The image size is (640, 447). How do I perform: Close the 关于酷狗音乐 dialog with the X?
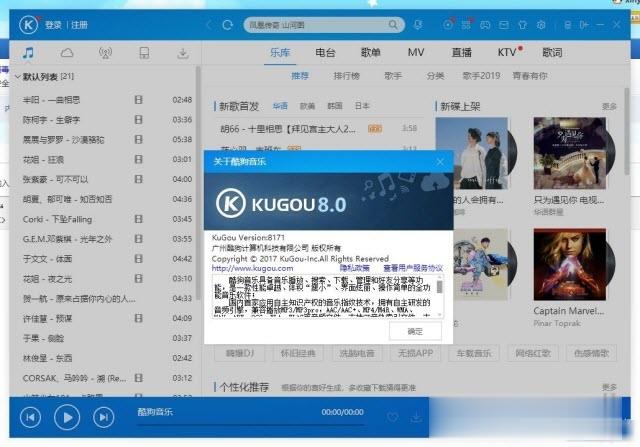tap(440, 162)
